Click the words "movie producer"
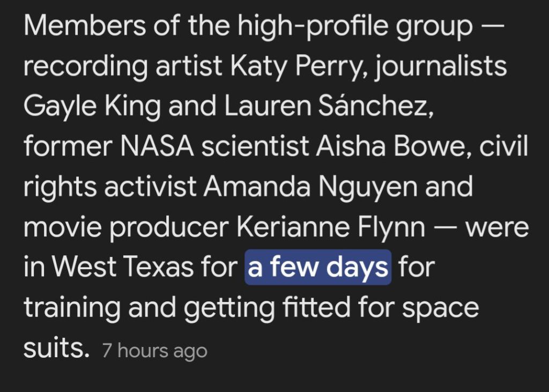The height and width of the screenshot is (392, 549). point(126,227)
